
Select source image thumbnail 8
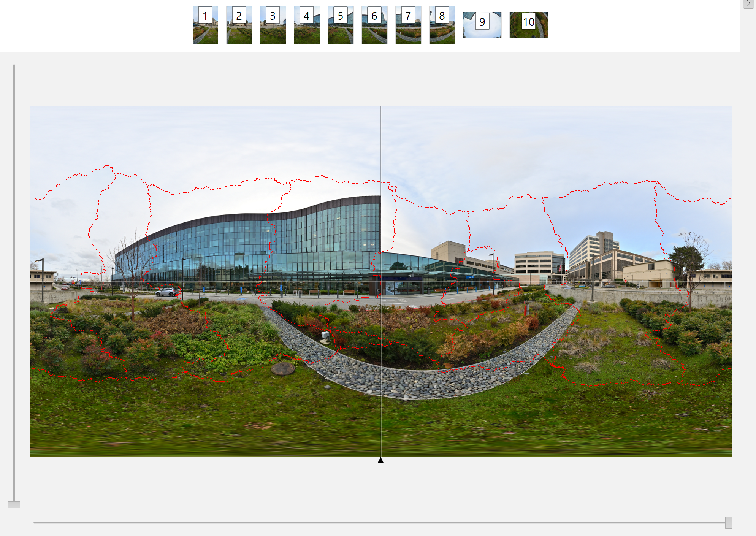pos(442,25)
